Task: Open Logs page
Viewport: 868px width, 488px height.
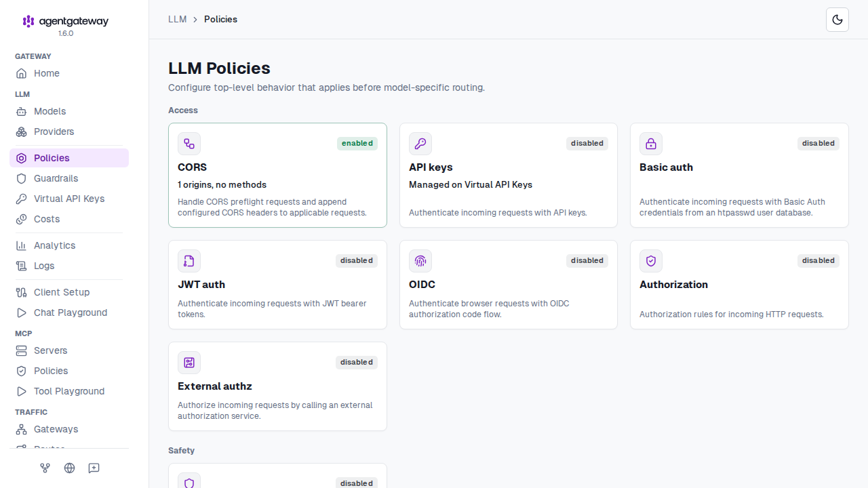Action: pyautogui.click(x=69, y=266)
